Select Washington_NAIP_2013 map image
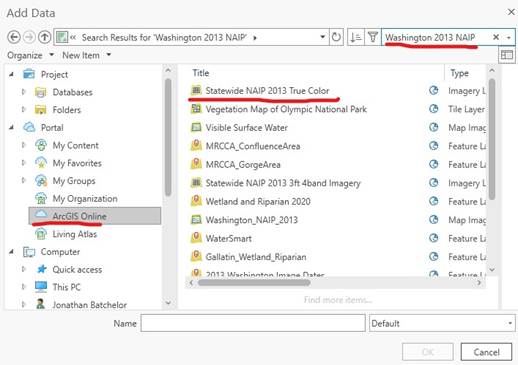The height and width of the screenshot is (365, 518). 252,220
